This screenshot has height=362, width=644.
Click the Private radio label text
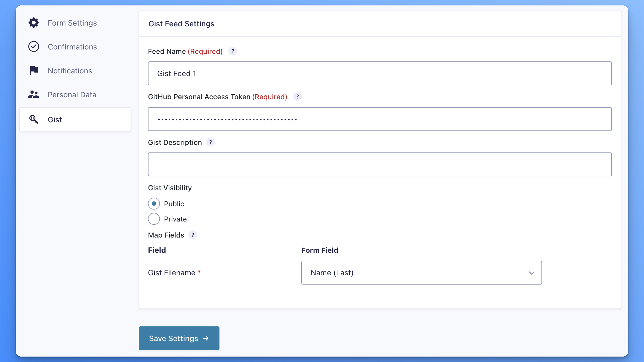tap(175, 219)
